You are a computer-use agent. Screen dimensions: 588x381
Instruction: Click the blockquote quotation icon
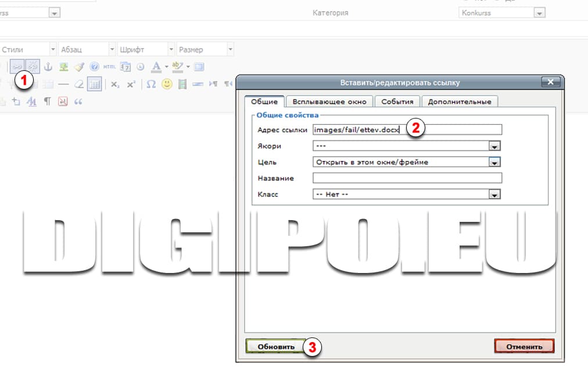(x=78, y=102)
